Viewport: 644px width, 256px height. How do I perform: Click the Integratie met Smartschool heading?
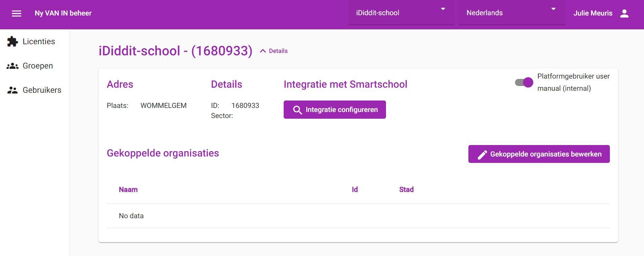click(x=345, y=84)
